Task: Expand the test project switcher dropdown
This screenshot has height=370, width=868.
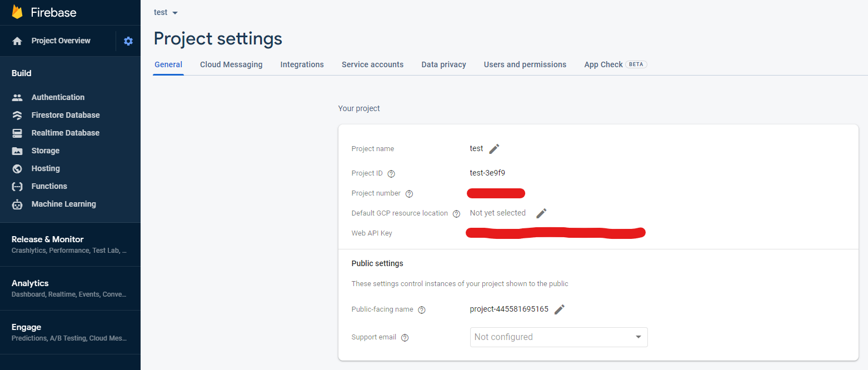Action: coord(165,12)
